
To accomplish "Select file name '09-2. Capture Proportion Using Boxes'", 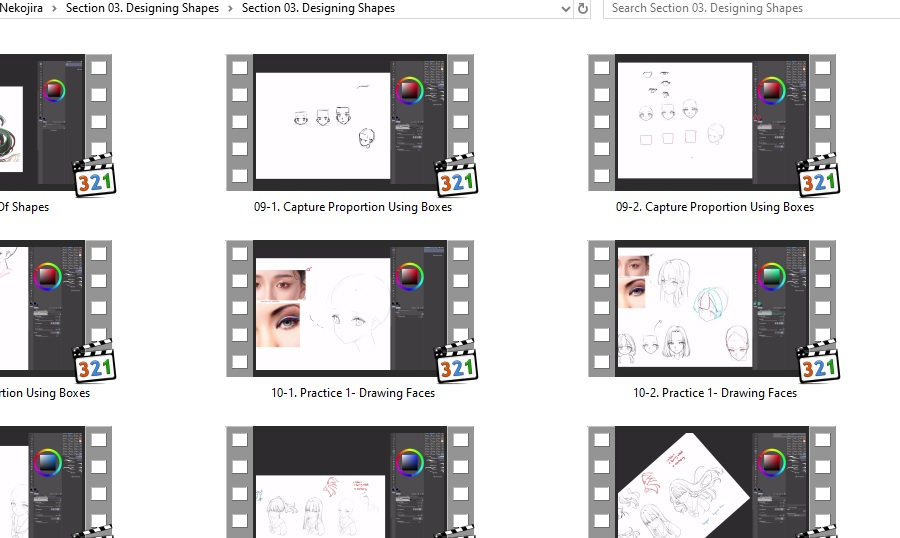I will (x=715, y=207).
